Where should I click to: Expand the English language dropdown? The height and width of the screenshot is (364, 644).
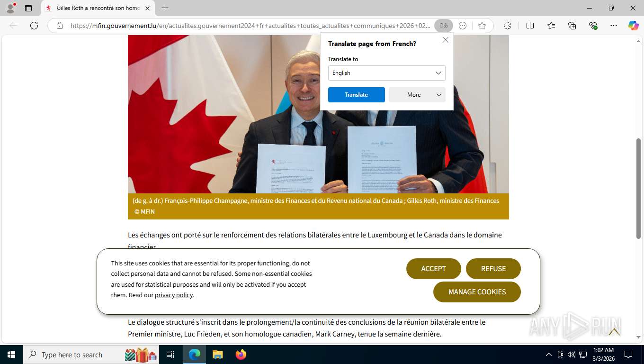tap(386, 73)
